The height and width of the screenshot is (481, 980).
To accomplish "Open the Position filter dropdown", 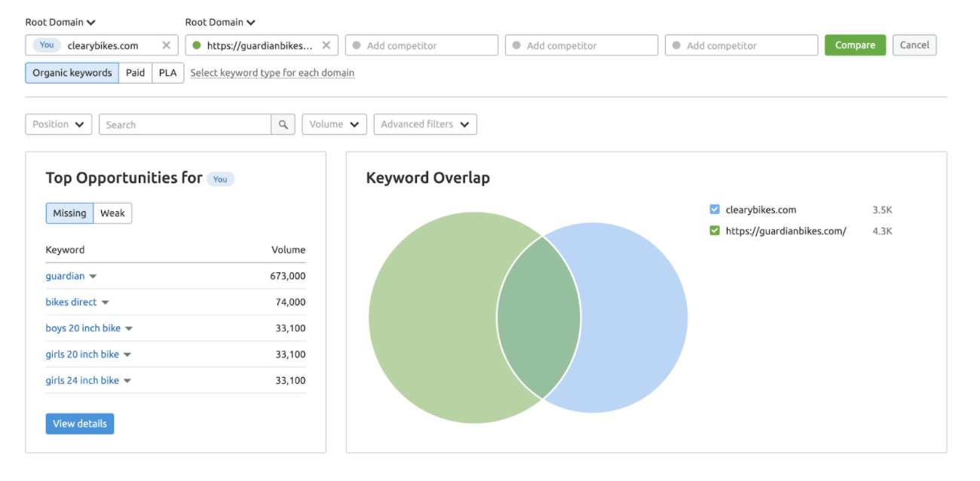I will pos(59,124).
